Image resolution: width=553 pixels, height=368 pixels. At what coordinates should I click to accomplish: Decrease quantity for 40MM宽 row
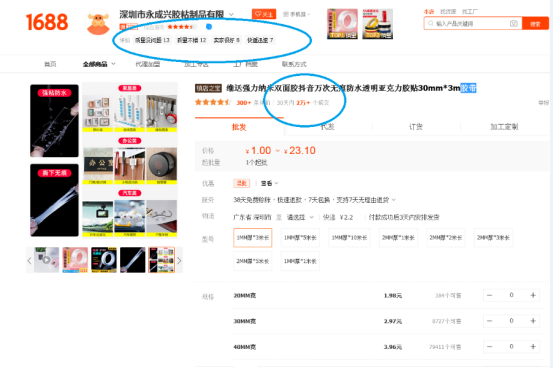490,346
